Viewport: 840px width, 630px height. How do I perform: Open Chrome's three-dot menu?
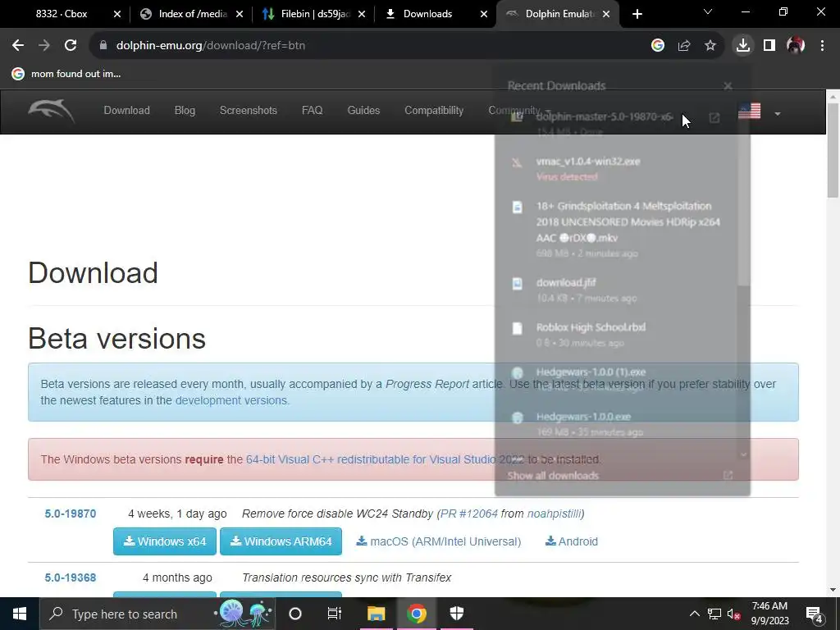pos(822,46)
